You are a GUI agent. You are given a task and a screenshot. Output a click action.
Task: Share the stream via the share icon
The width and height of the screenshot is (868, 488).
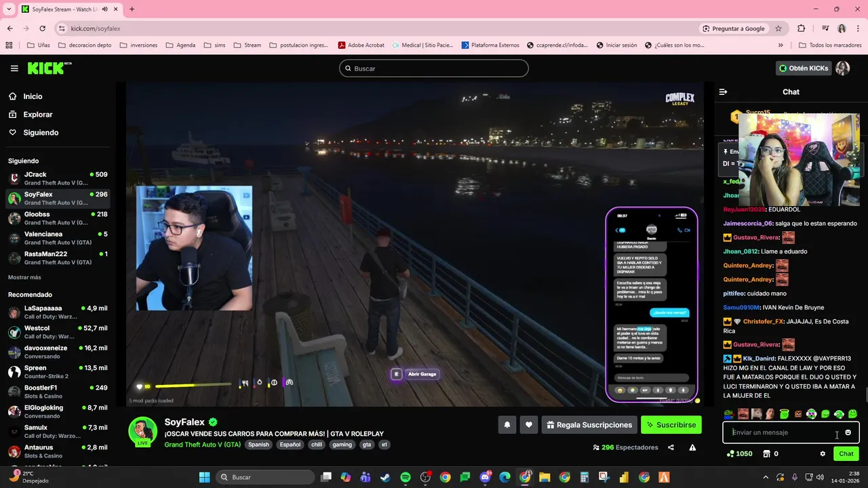pos(671,447)
